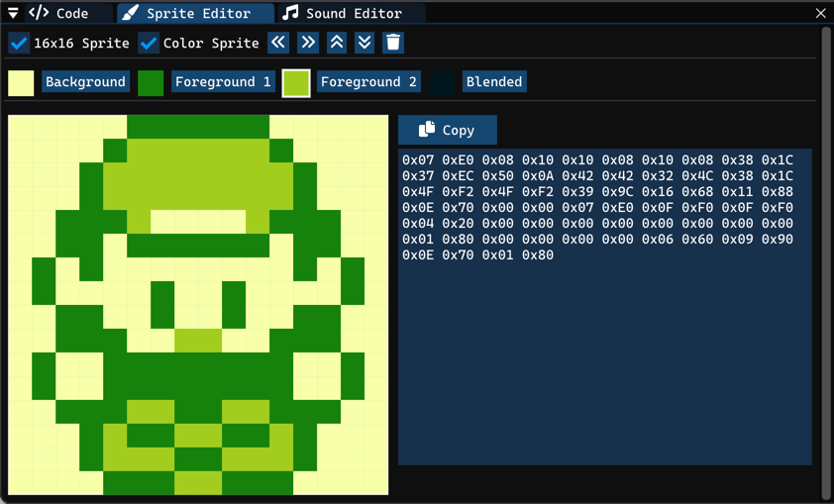Open the window menu dropdown arrow
The width and height of the screenshot is (834, 504).
point(13,13)
